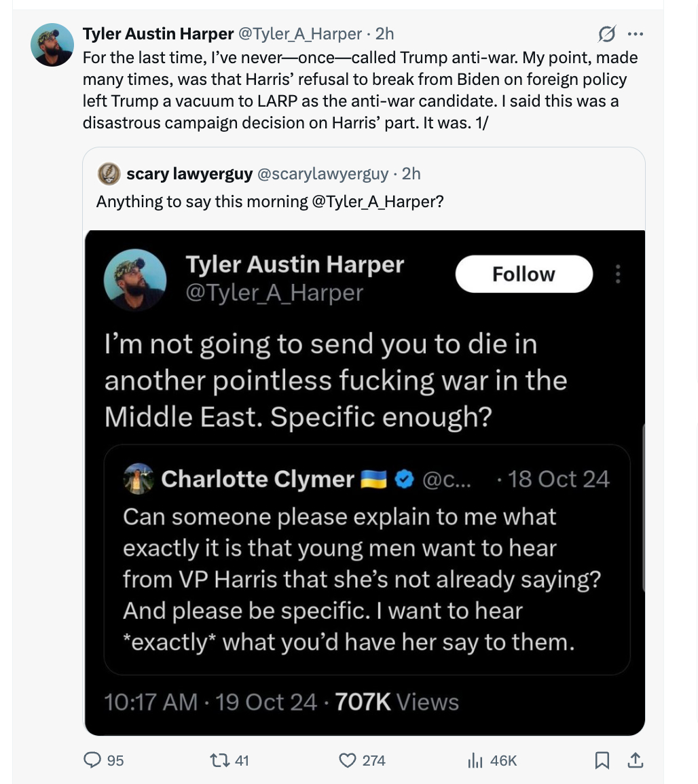Click the @scarylawyerguy handle
The image size is (698, 784).
click(x=323, y=174)
